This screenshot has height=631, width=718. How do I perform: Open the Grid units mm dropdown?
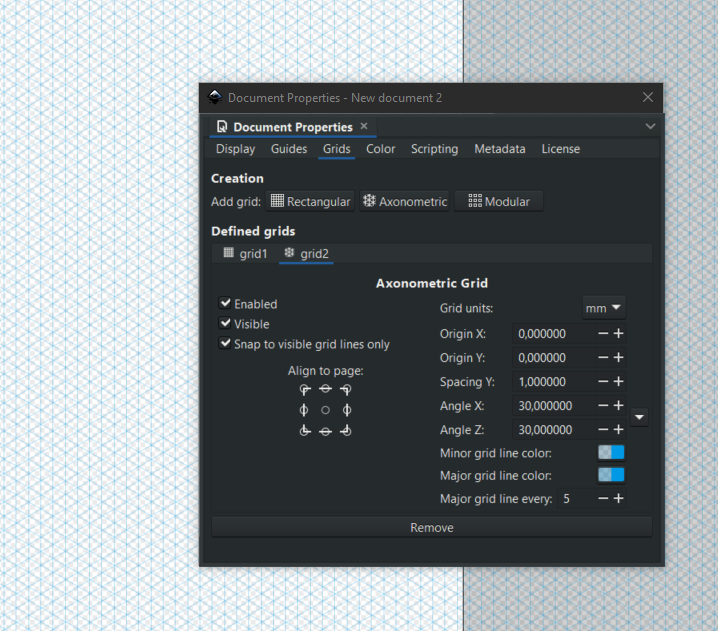pos(604,308)
